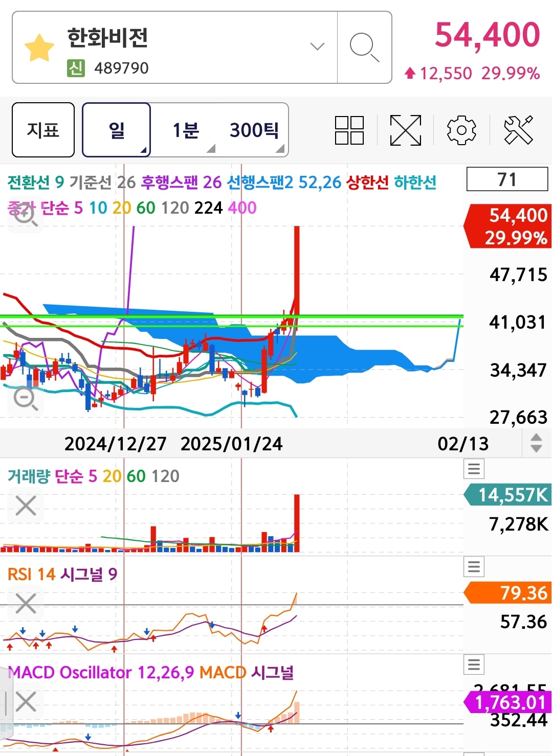Open the drawing tools wrench icon

pos(518,130)
